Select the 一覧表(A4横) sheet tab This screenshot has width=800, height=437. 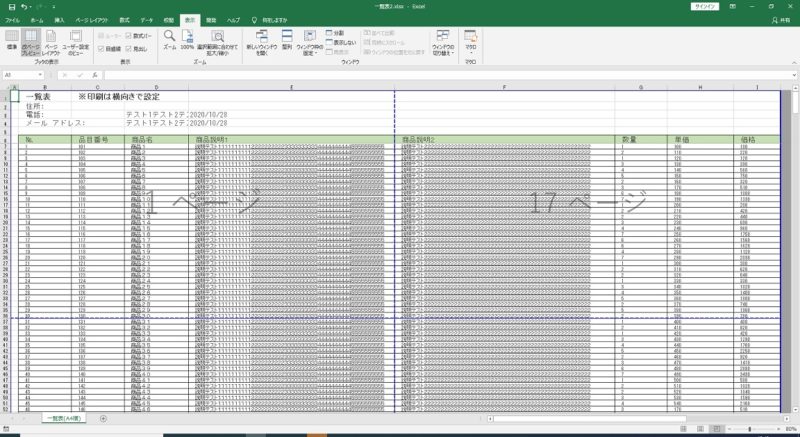[x=64, y=418]
